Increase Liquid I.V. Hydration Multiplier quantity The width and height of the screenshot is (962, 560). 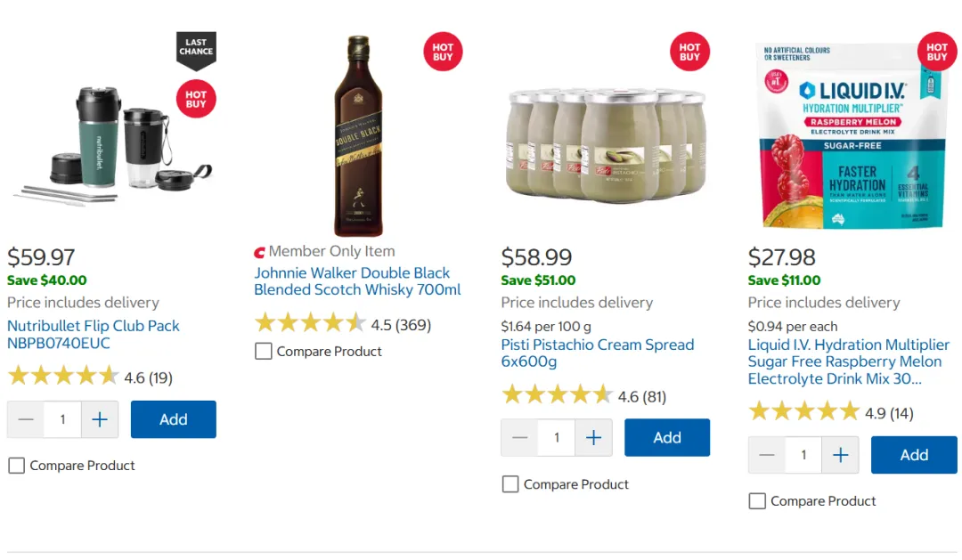[841, 455]
